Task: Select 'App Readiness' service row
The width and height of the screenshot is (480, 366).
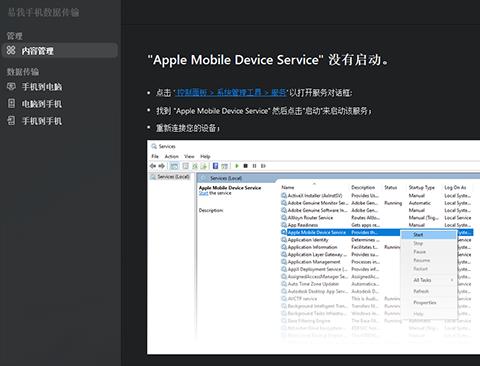Action: point(376,225)
